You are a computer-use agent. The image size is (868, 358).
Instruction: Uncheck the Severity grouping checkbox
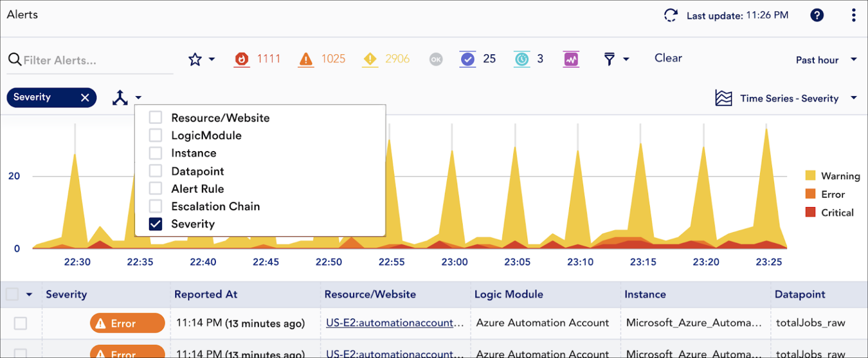[x=155, y=224]
